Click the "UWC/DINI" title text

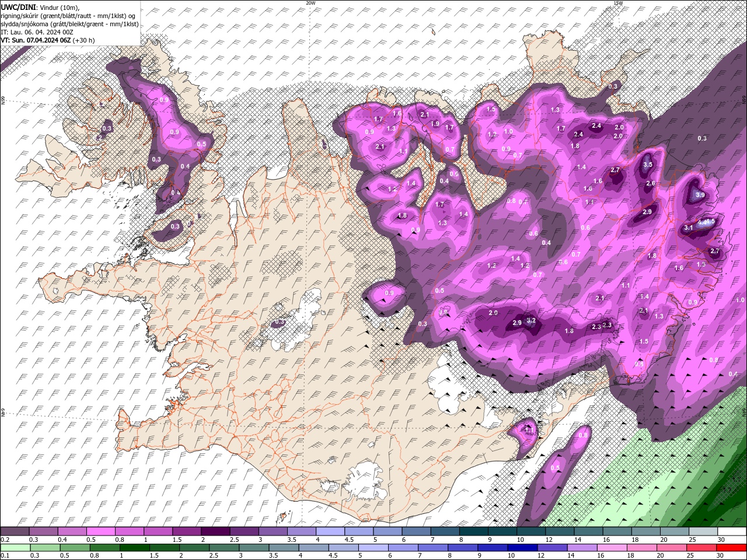point(19,7)
